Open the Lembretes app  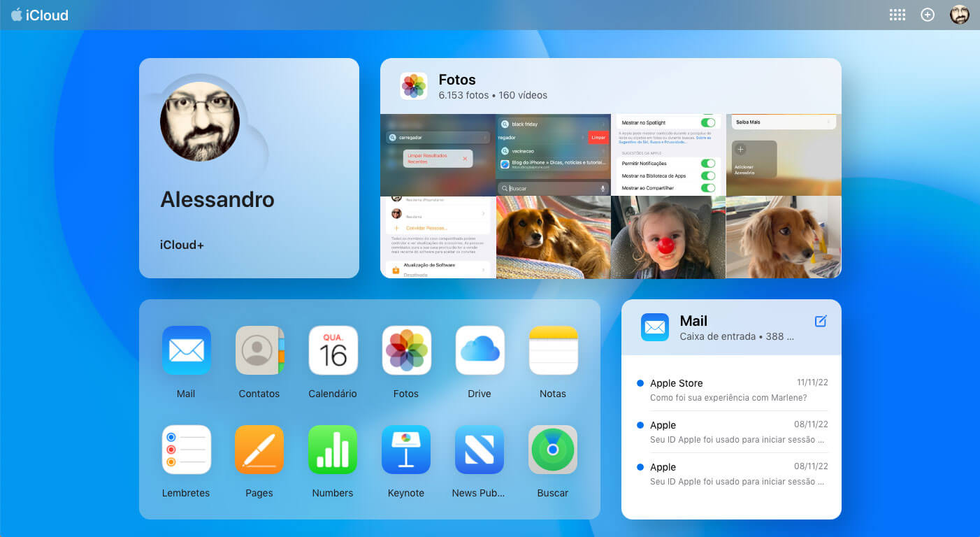pyautogui.click(x=186, y=450)
